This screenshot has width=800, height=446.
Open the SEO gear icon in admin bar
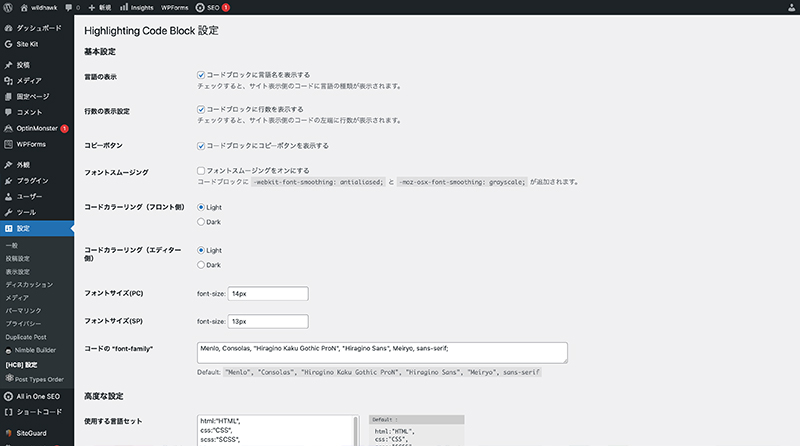point(199,6)
